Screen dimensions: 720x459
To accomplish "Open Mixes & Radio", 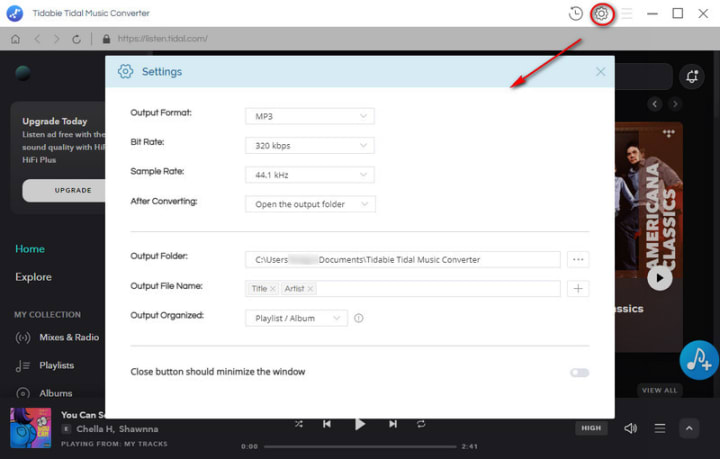I will 57,337.
